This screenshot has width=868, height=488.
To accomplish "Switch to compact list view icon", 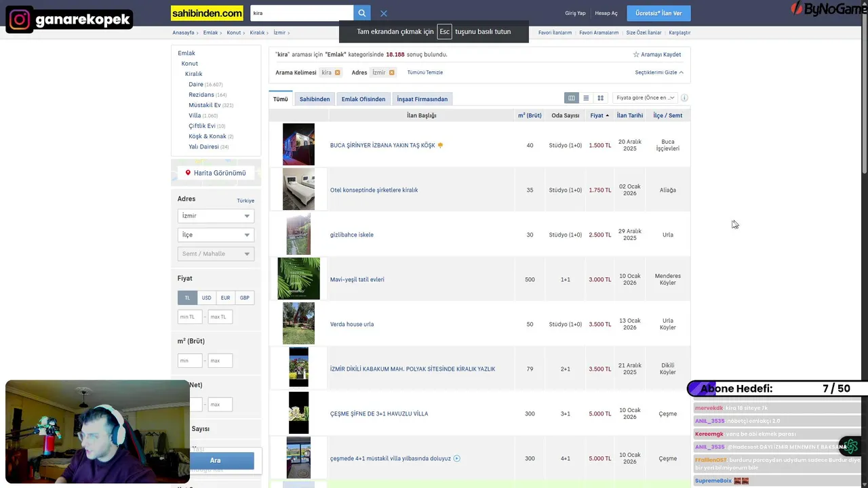I will coord(586,98).
